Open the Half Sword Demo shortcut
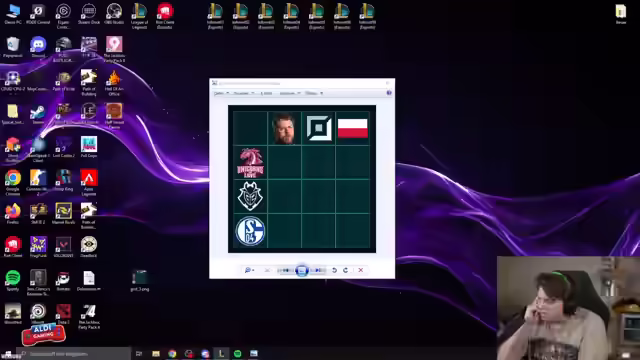This screenshot has width=640, height=360. click(114, 116)
